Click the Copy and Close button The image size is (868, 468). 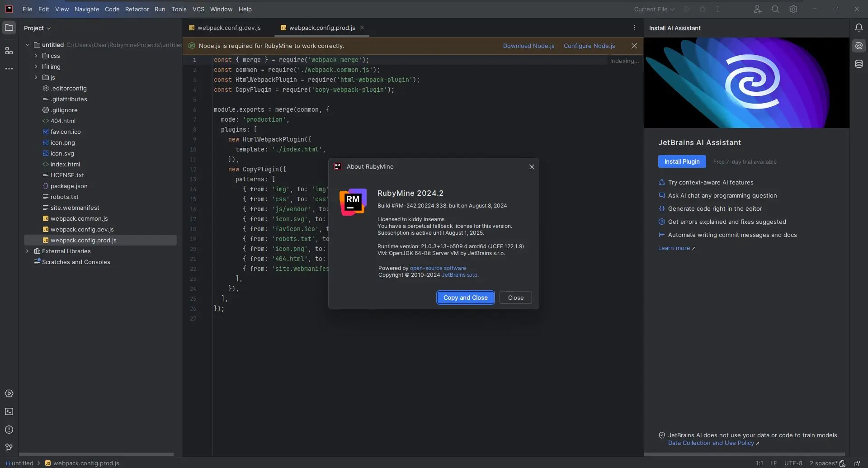[465, 298]
